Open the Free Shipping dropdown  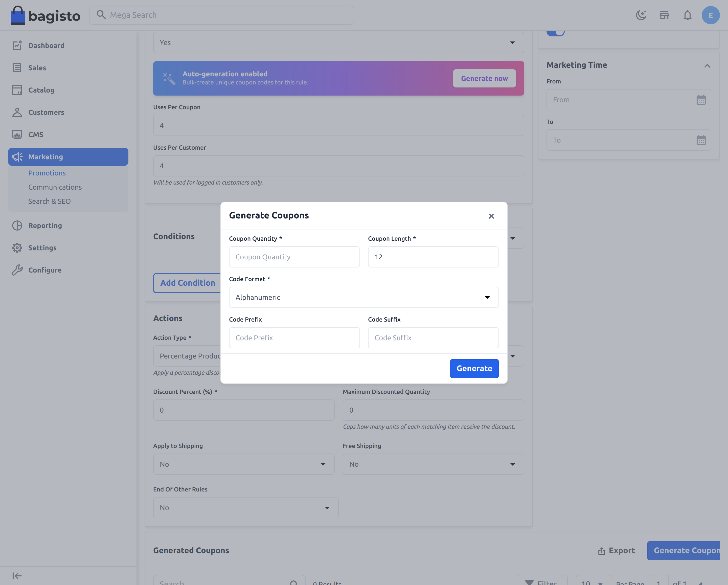pyautogui.click(x=433, y=464)
